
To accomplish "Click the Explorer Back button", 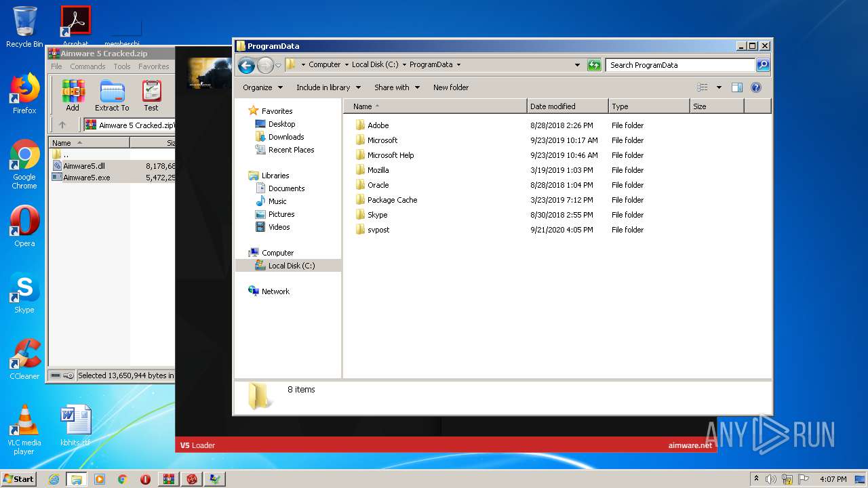I will [246, 65].
